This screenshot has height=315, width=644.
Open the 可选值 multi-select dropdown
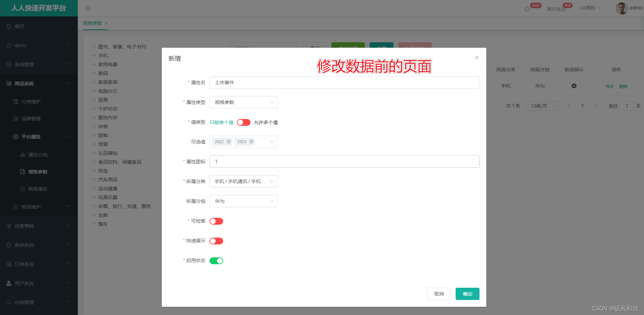[244, 142]
